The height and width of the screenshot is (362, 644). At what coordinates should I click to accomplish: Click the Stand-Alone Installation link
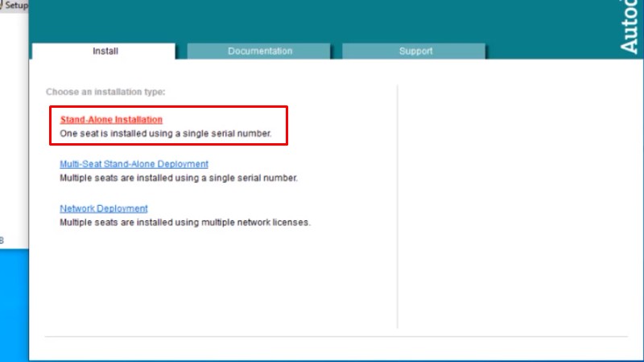[x=111, y=120]
